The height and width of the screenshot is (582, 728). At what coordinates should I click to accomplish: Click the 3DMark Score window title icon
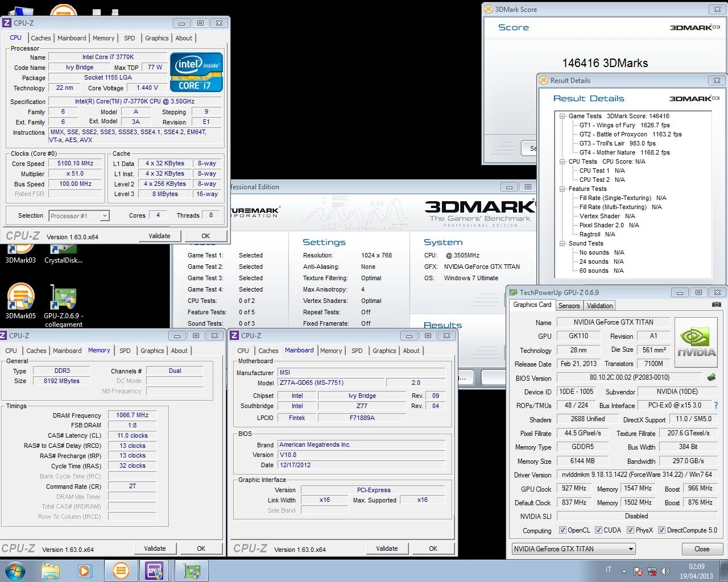coord(488,9)
